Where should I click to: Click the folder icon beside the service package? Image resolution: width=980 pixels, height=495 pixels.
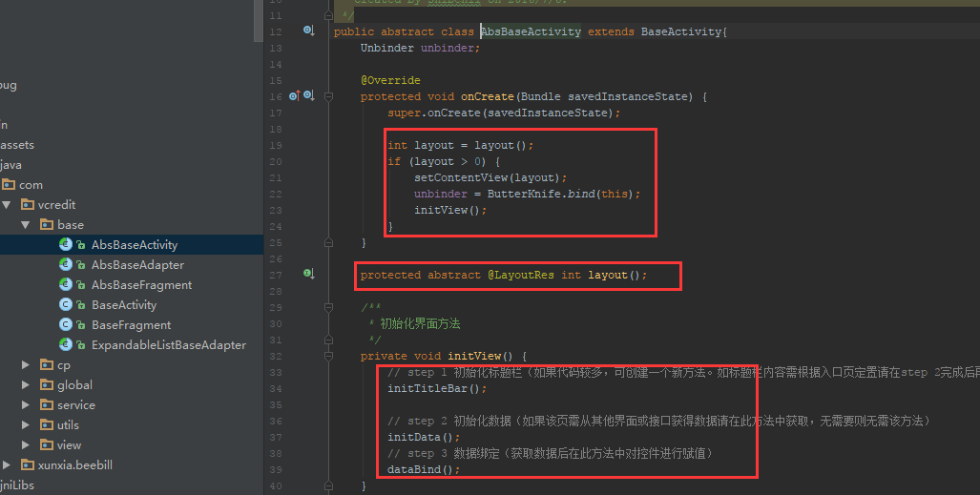pos(47,405)
